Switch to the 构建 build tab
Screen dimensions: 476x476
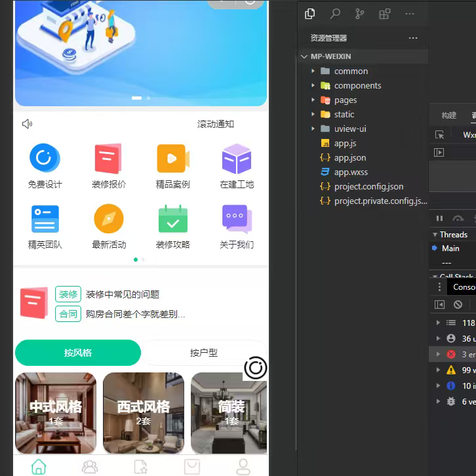(449, 115)
